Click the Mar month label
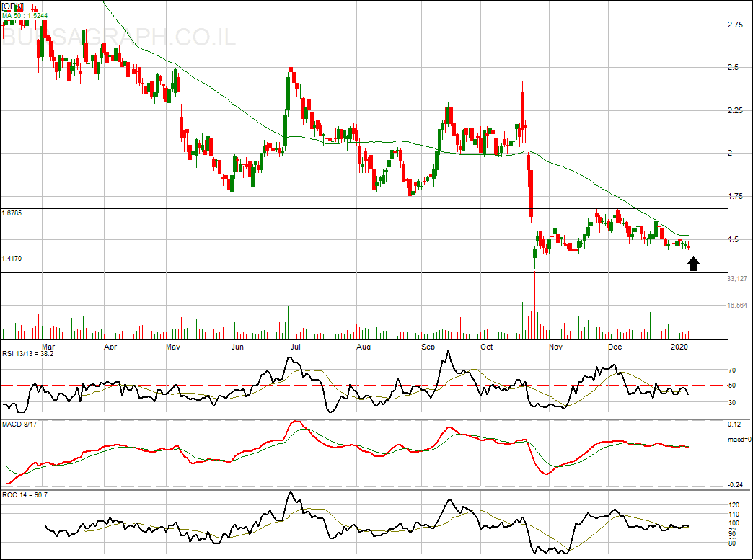 (48, 347)
